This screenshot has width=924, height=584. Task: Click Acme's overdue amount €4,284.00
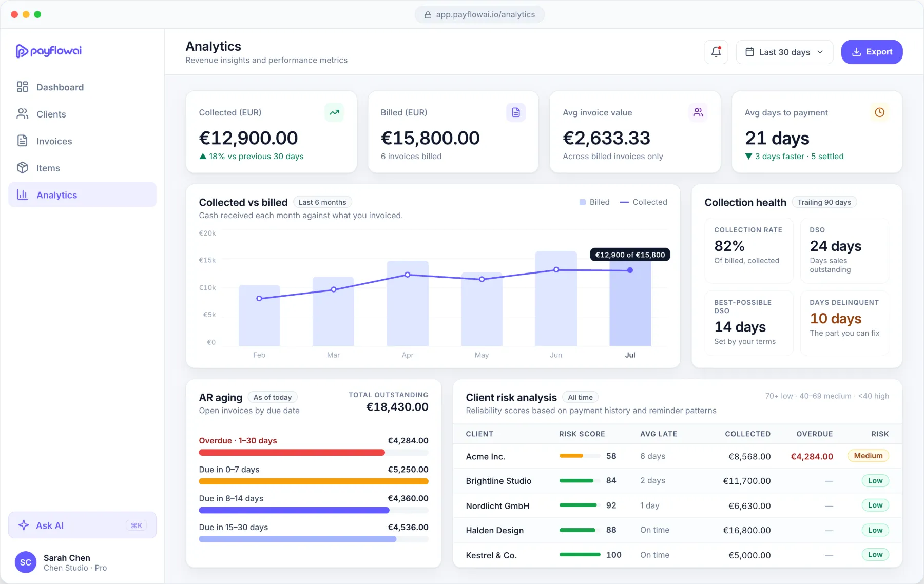[812, 456]
